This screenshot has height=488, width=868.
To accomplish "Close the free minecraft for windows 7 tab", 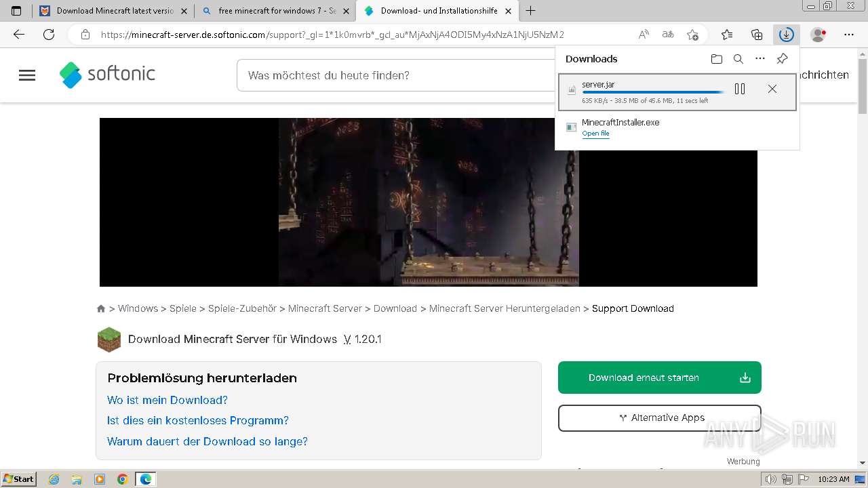I will 346,11.
